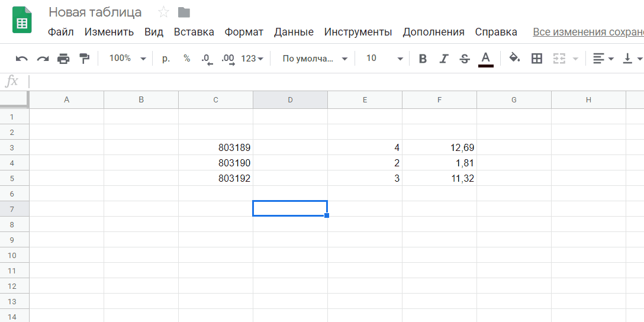Toggle Strikethrough formatting

(x=465, y=59)
